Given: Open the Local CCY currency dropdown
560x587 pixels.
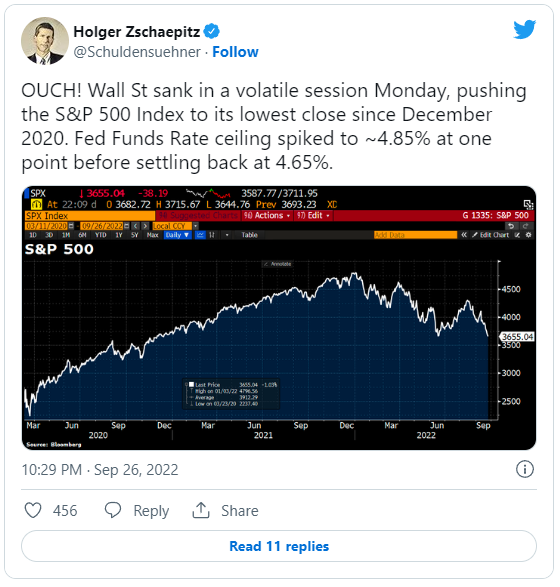Looking at the screenshot, I should 175,226.
